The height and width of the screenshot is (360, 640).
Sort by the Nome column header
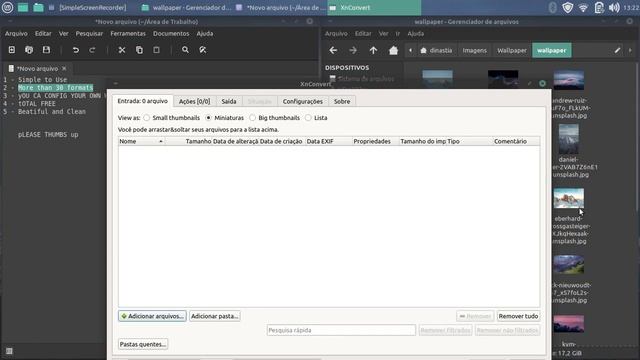[141, 141]
